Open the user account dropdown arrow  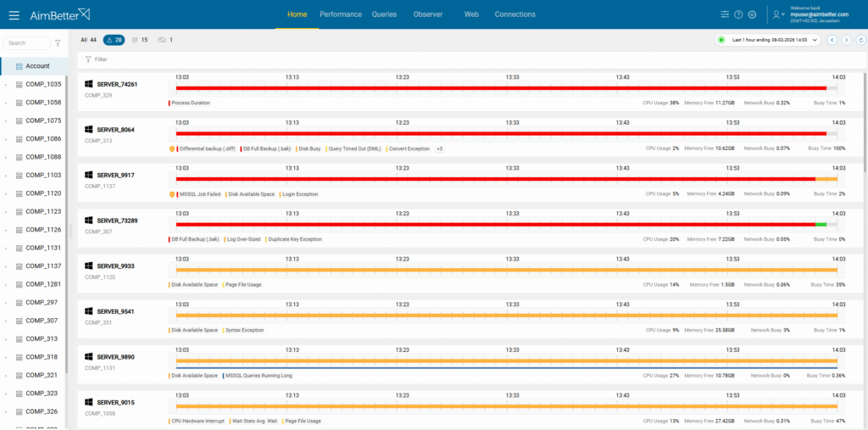click(784, 15)
